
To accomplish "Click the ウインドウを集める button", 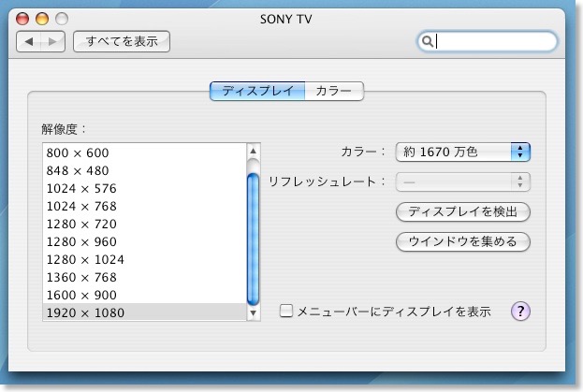I will (463, 241).
